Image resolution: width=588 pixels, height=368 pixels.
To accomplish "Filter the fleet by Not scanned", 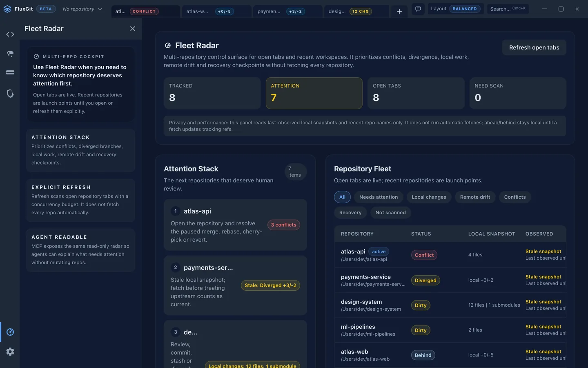I will [x=390, y=213].
